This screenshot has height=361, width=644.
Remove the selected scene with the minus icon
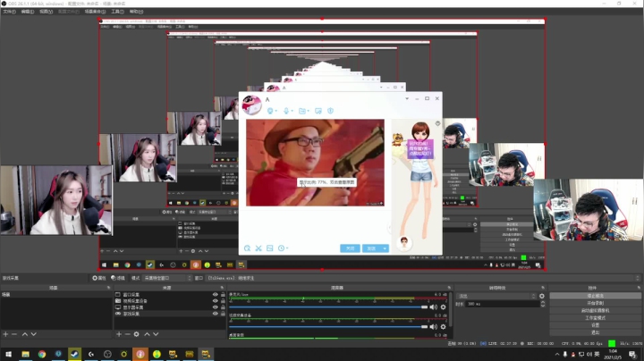point(14,334)
